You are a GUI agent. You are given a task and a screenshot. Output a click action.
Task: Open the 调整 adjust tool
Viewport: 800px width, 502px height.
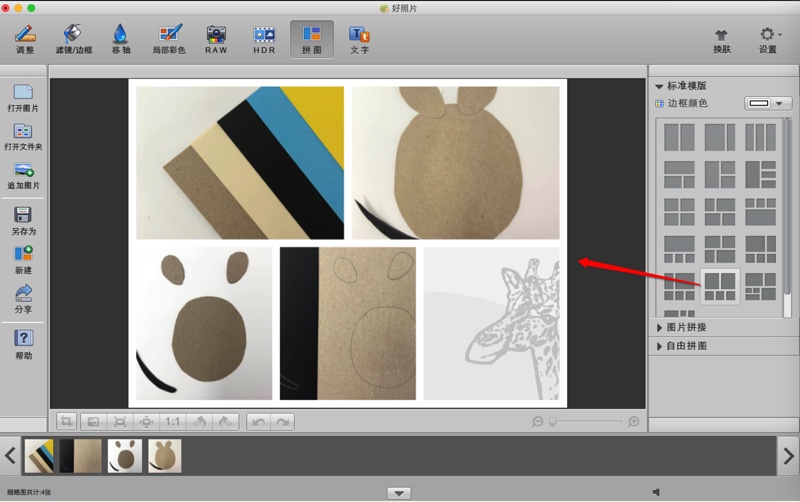[x=24, y=39]
